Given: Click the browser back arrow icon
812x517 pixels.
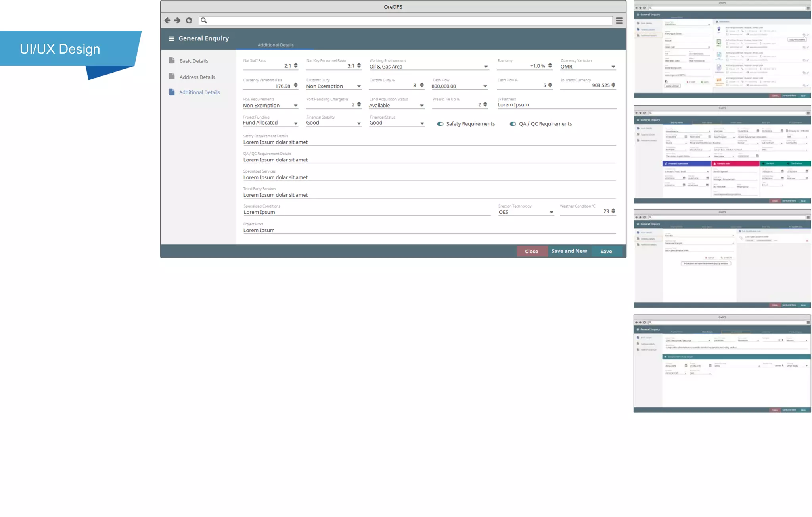Looking at the screenshot, I should tap(167, 20).
